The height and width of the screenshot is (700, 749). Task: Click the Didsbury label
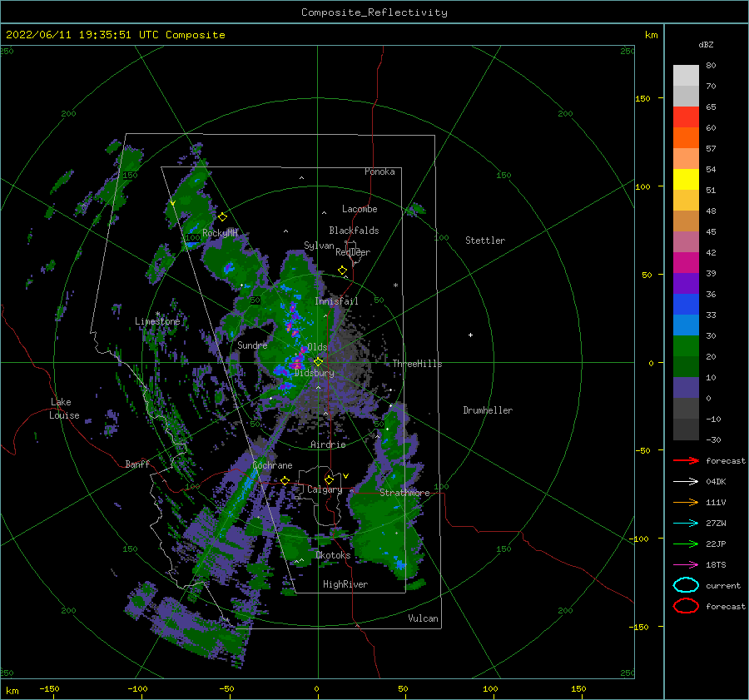tap(314, 373)
